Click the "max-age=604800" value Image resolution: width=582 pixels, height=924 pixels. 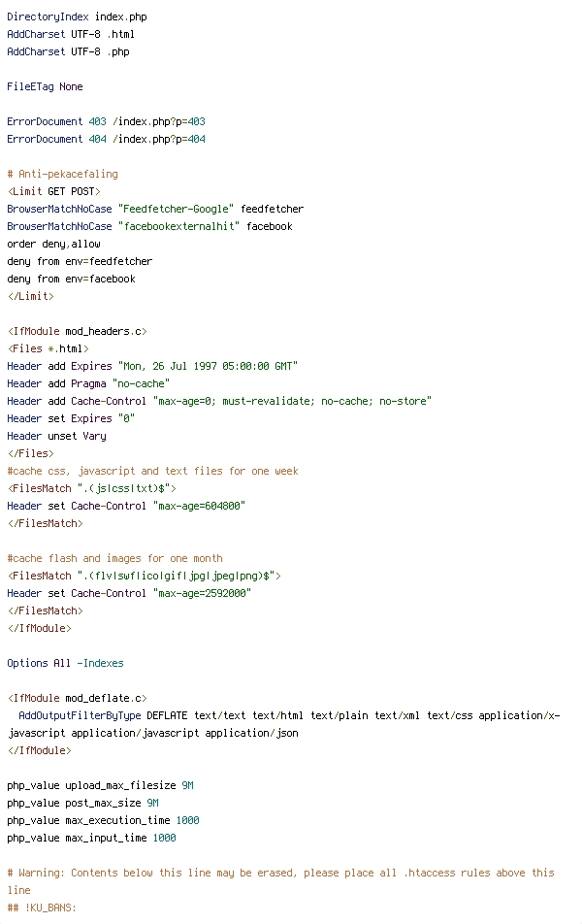199,506
